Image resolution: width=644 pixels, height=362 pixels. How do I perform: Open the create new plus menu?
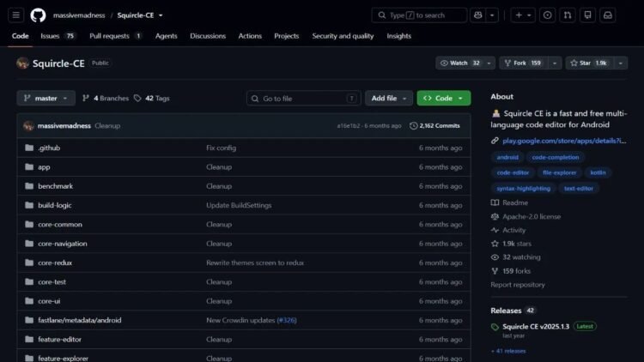point(523,15)
